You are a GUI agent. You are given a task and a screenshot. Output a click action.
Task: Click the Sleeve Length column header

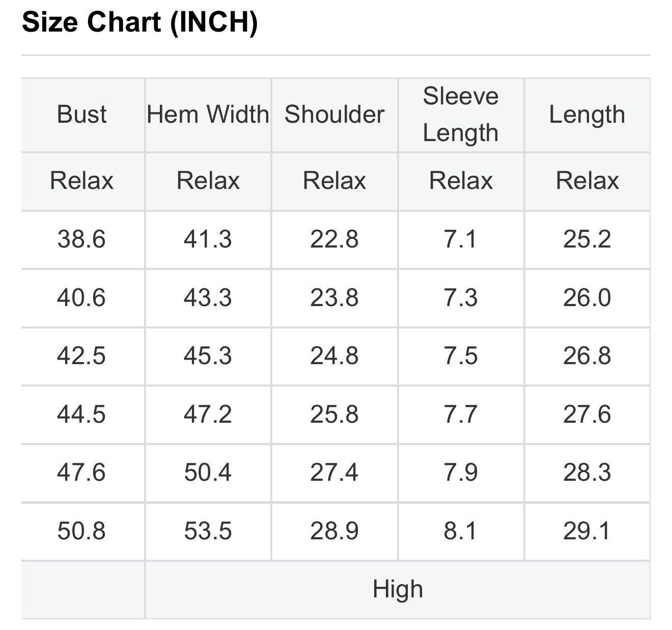pyautogui.click(x=460, y=114)
